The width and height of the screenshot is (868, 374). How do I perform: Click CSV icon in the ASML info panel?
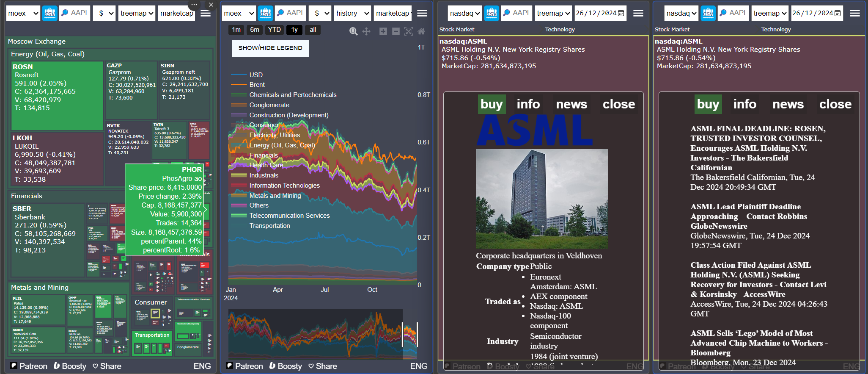click(x=492, y=13)
